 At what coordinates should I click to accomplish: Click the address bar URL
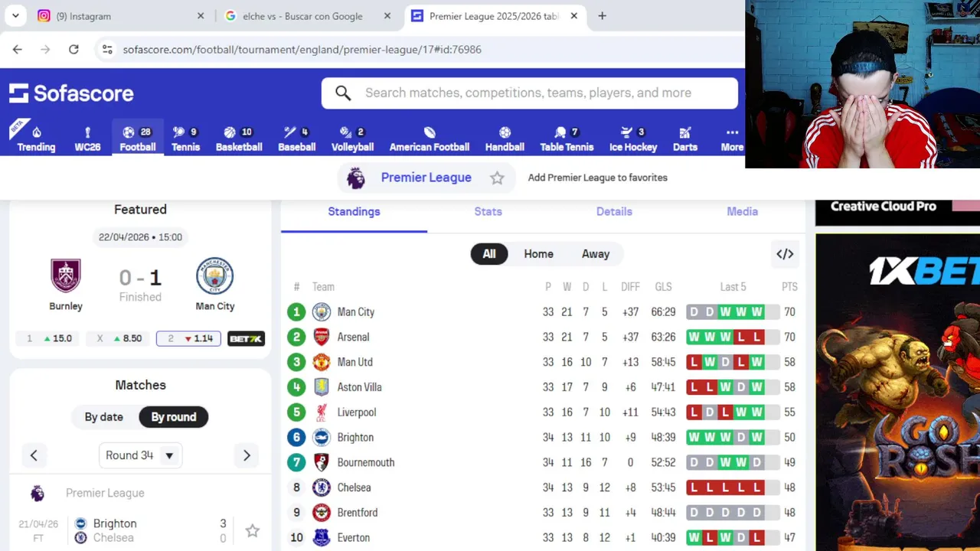click(x=302, y=49)
